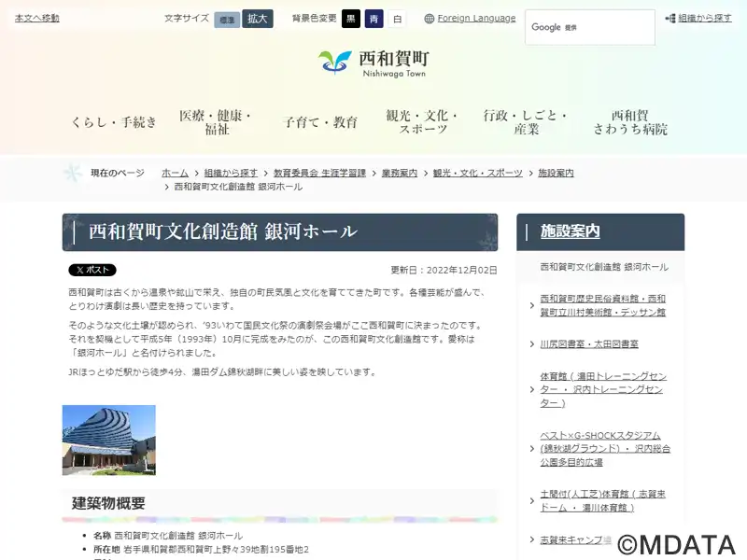The height and width of the screenshot is (560, 747).
Task: Open the 行政・しごと・産業 menu
Action: click(526, 122)
